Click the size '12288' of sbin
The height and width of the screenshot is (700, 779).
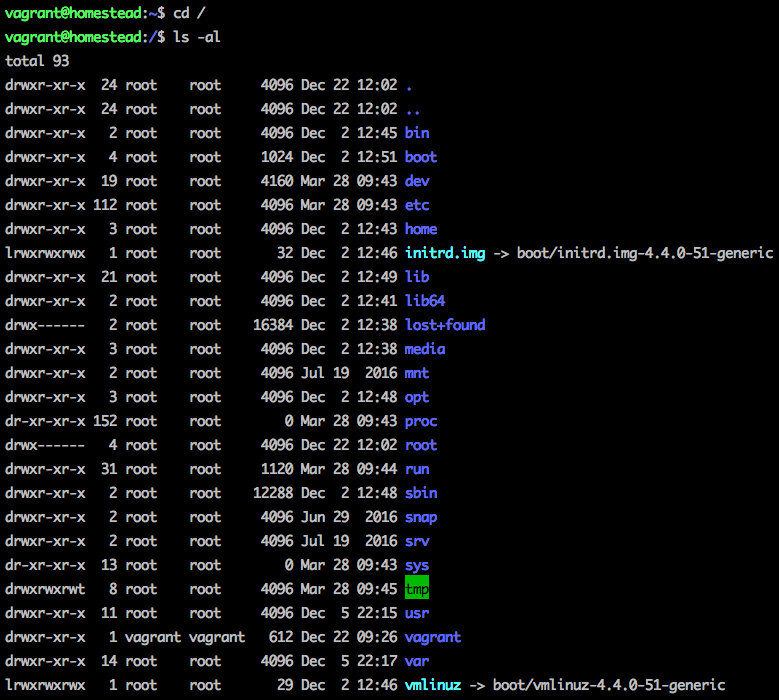pyautogui.click(x=273, y=493)
